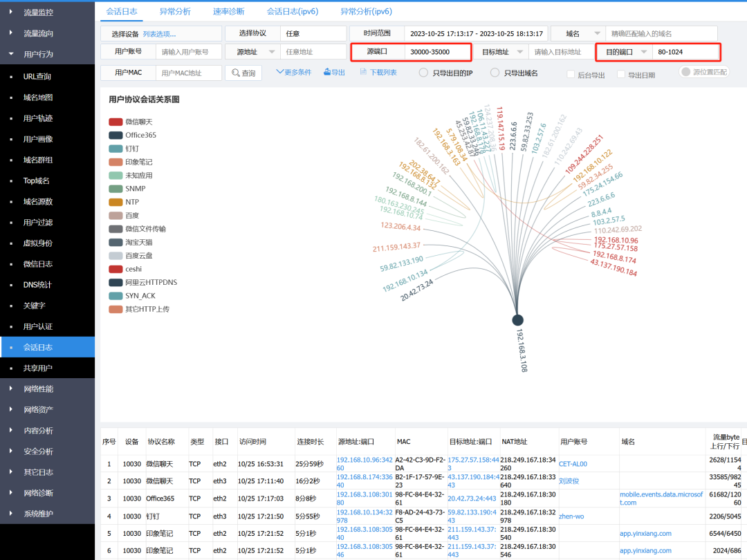Click the 123.206.4.34 node label in graph
This screenshot has height=560, width=747.
click(400, 227)
